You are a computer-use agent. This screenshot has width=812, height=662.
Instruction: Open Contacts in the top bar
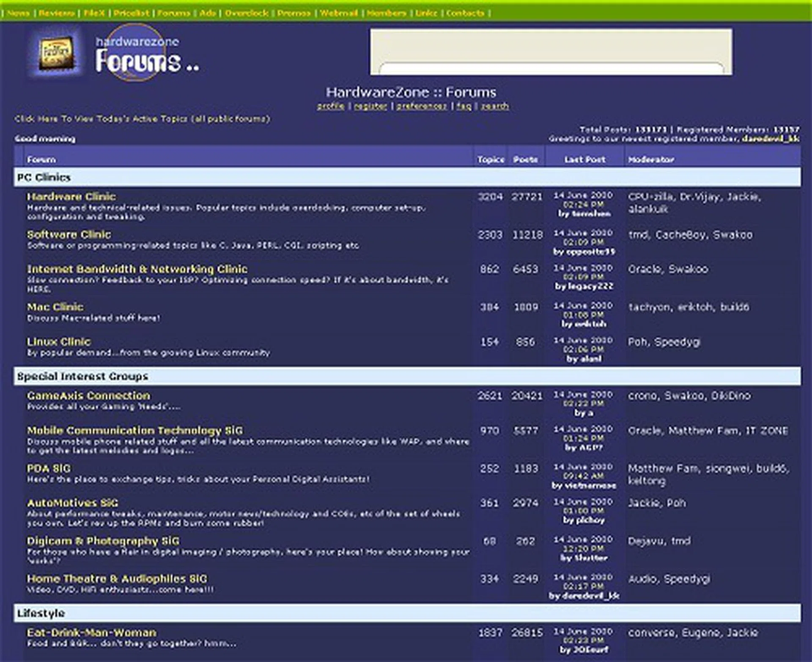pos(465,13)
